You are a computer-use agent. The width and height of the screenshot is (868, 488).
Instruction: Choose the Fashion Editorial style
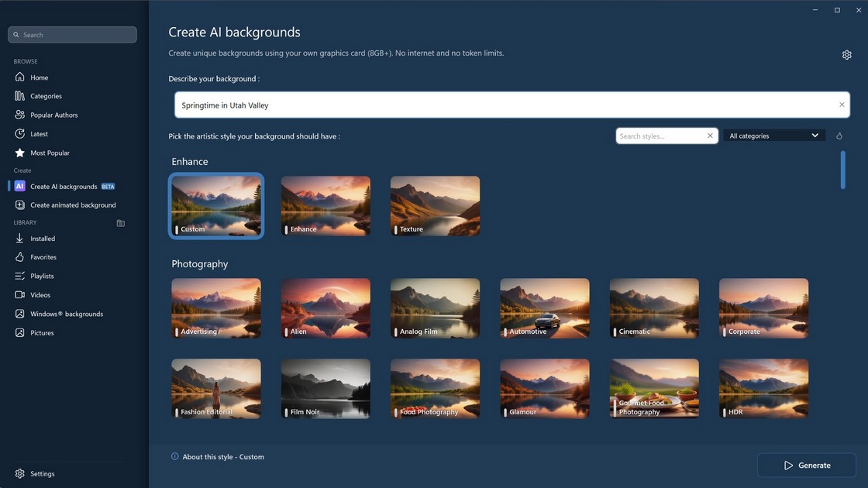(216, 388)
